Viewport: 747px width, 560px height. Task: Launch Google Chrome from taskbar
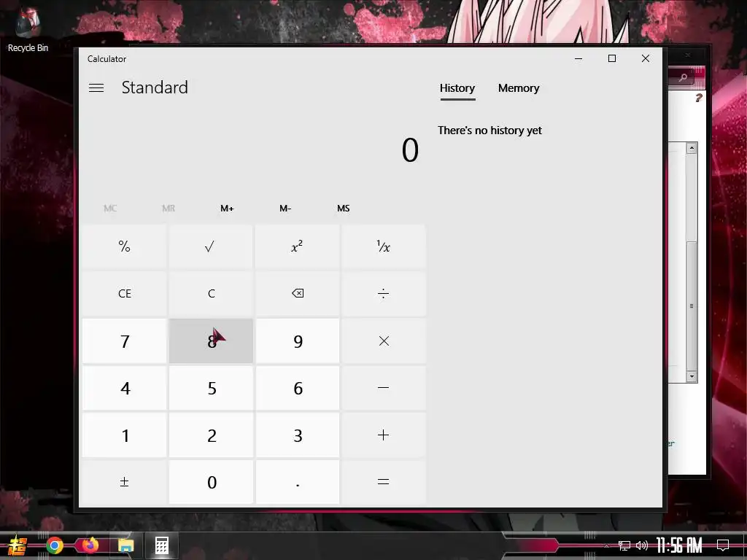55,545
